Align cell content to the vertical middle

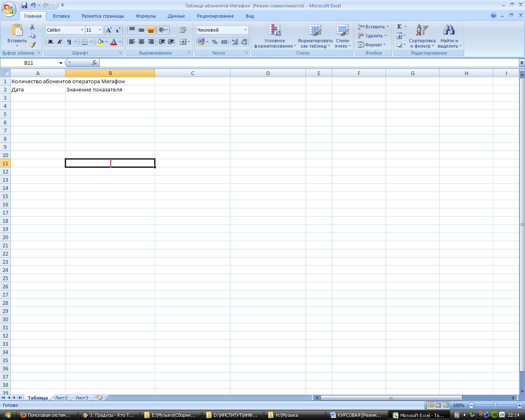[141, 30]
